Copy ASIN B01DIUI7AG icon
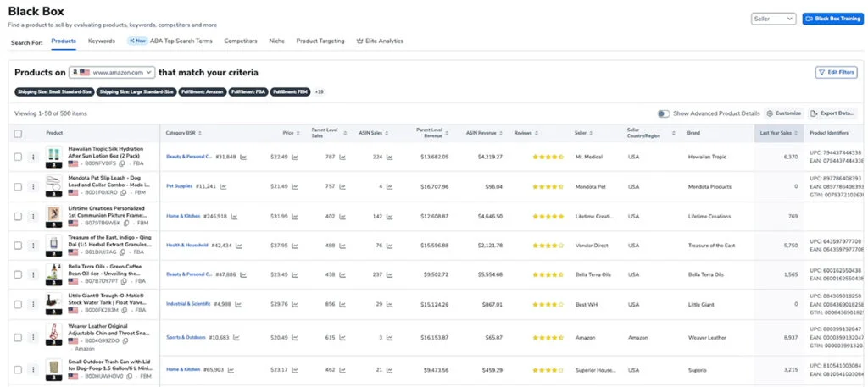 tap(122, 252)
